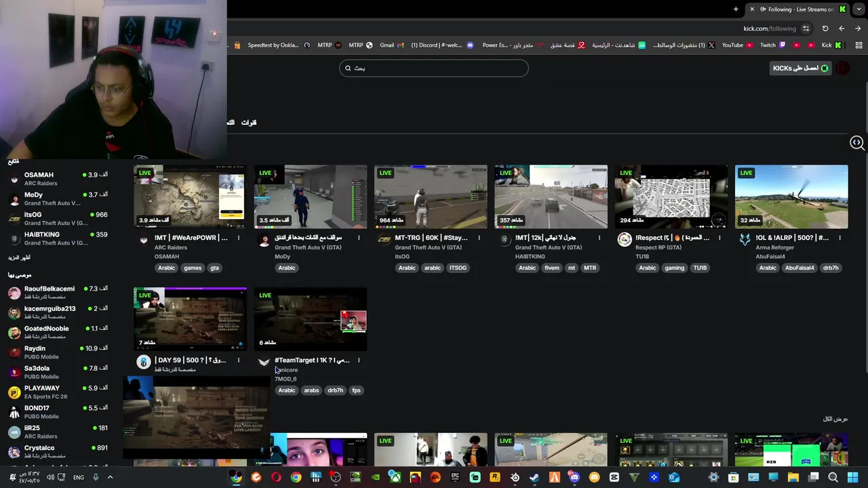Image resolution: width=868 pixels, height=488 pixels.
Task: Click the Kick search input field
Action: (x=434, y=68)
